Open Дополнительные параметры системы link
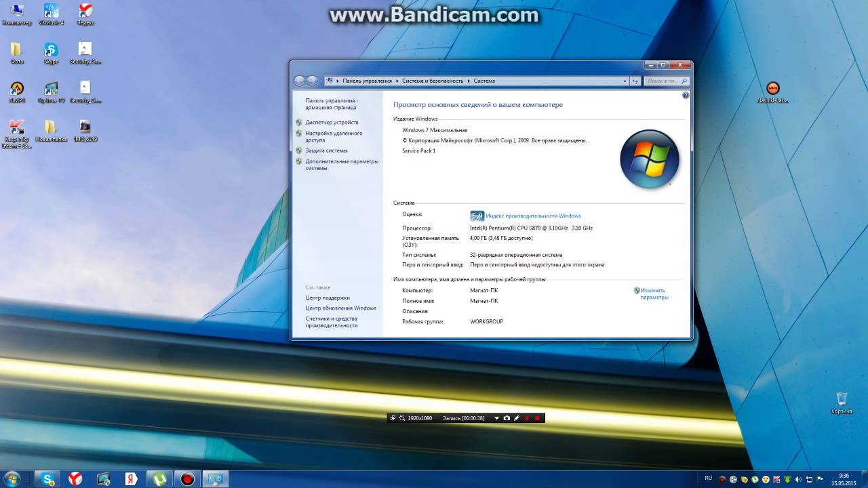This screenshot has width=868, height=488. pos(342,165)
